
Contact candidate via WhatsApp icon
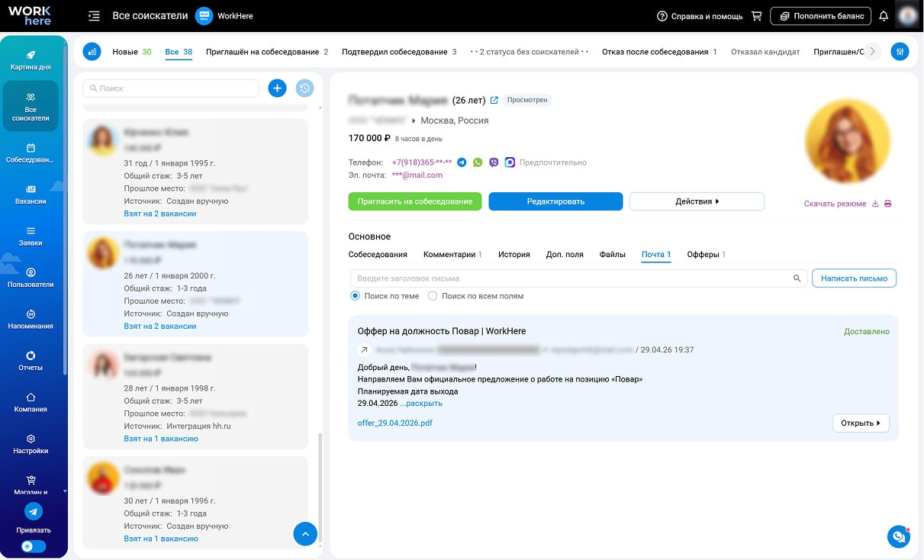click(478, 163)
